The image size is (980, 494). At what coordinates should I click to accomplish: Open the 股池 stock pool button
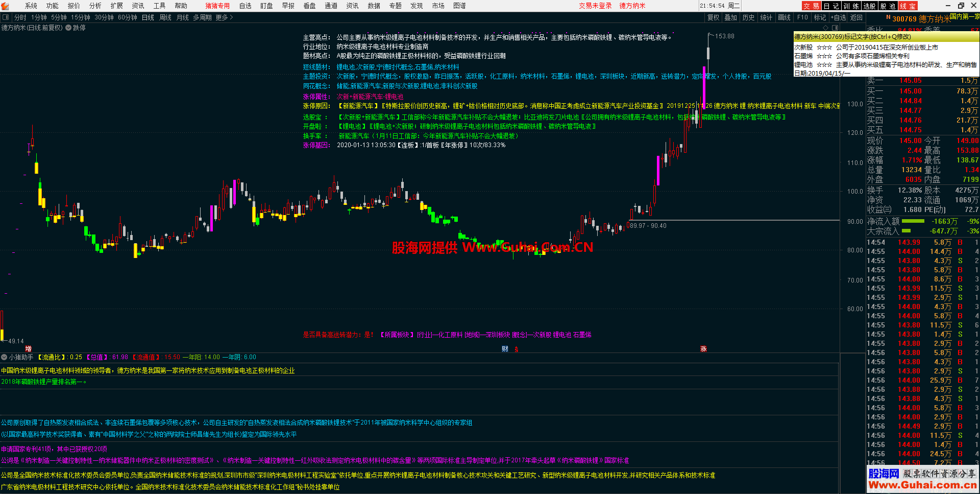[x=888, y=6]
